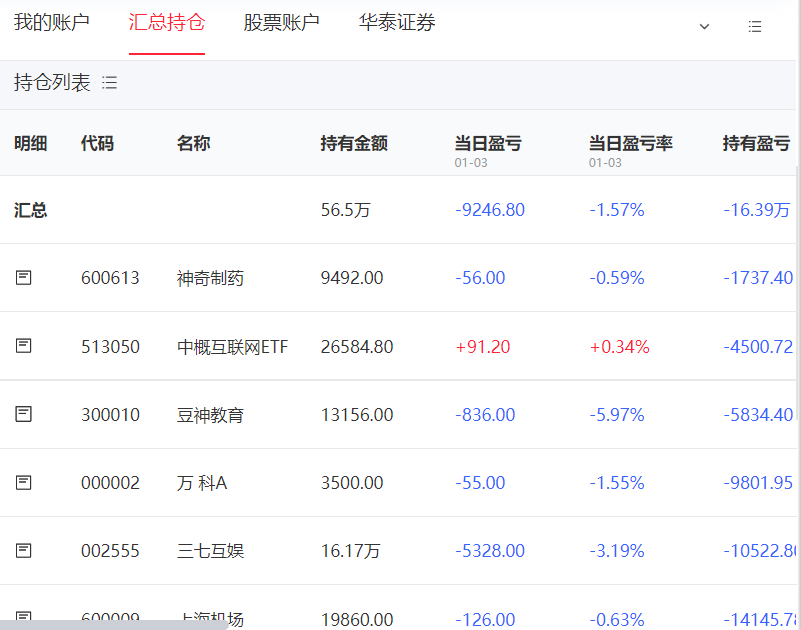Viewport: 801px width, 630px height.
Task: Open detail icon for 豆神教育 row
Action: point(24,414)
